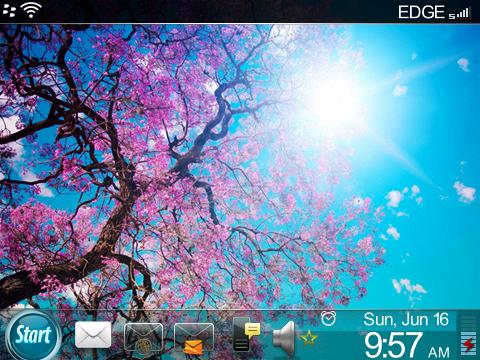Select the EDGE network label
This screenshot has width=480, height=360.
[x=422, y=12]
